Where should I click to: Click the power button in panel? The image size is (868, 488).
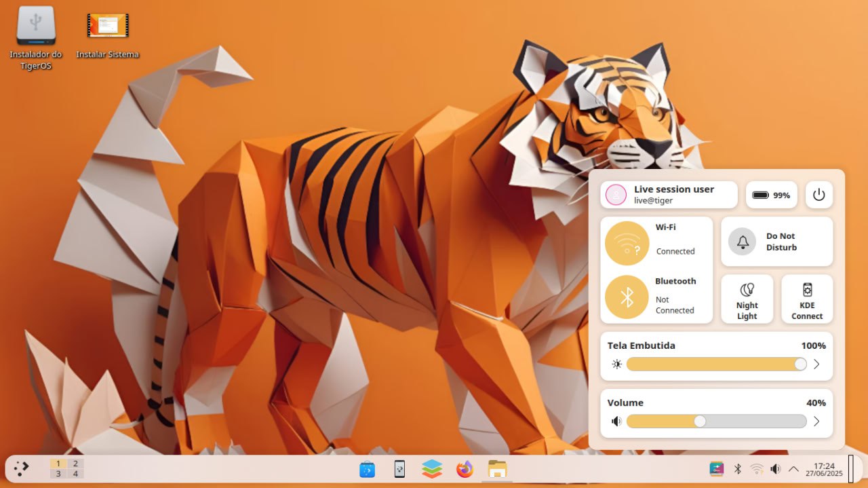click(x=818, y=195)
